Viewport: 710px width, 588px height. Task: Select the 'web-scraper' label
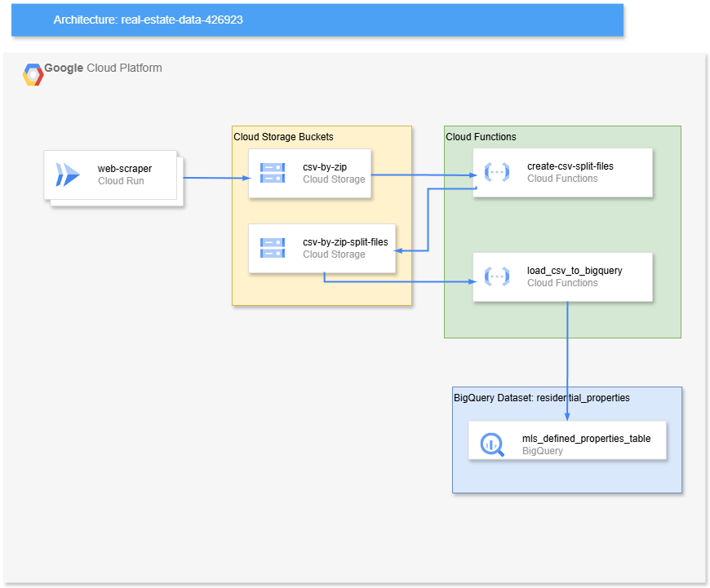pos(125,169)
